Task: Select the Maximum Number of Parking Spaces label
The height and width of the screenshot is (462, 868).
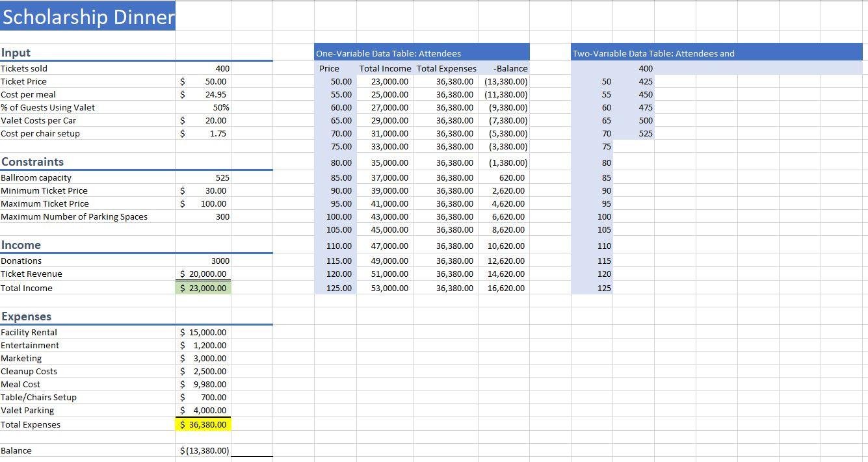Action: [74, 216]
